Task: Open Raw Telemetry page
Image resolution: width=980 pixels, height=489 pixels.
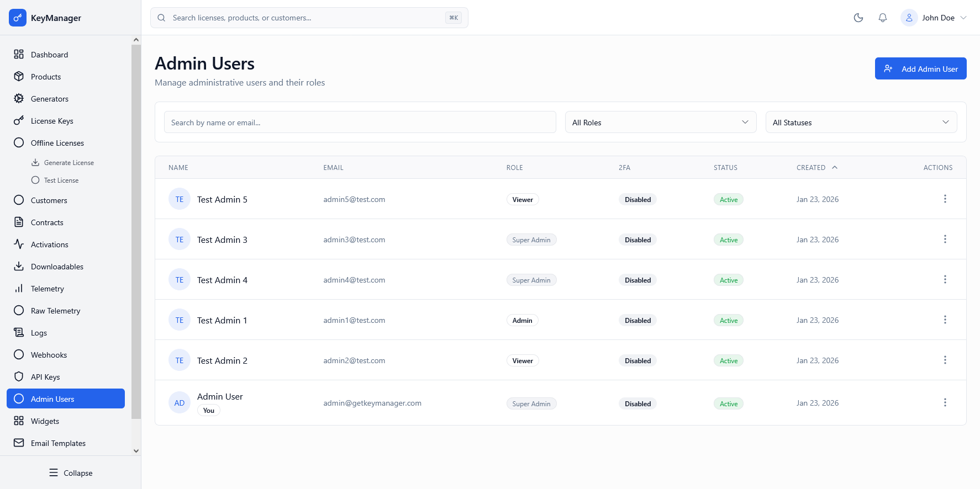Action: tap(66, 310)
